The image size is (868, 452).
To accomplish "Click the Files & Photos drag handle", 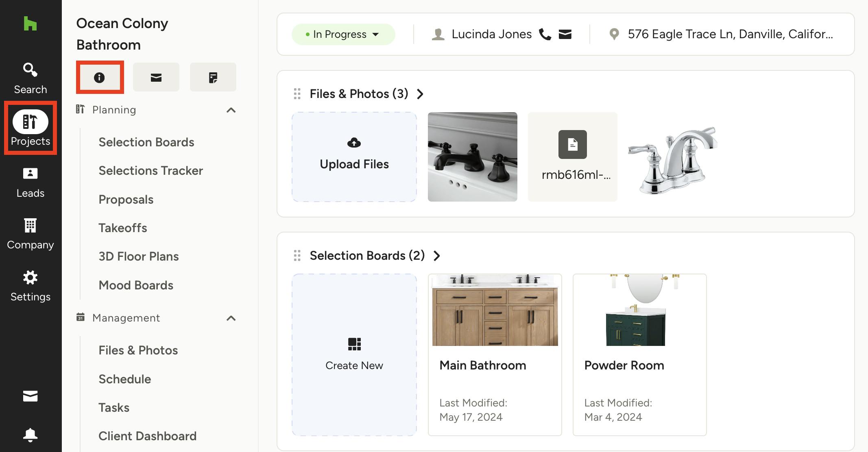I will click(297, 94).
